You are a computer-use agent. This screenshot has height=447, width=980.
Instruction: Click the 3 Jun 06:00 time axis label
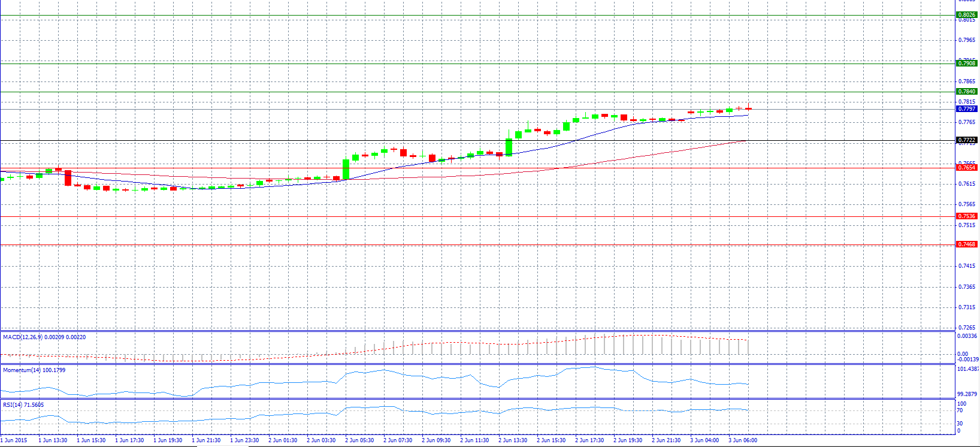[x=743, y=440]
